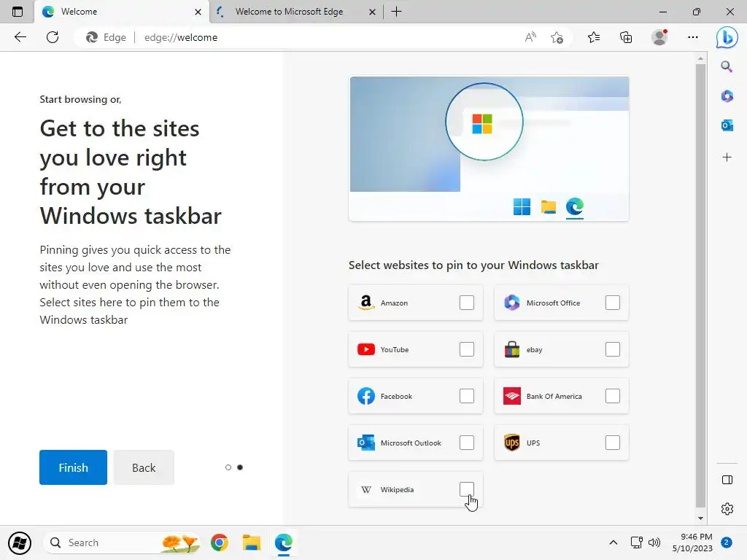Open the clock showing 9:46 PM
The width and height of the screenshot is (747, 560).
pos(692,542)
